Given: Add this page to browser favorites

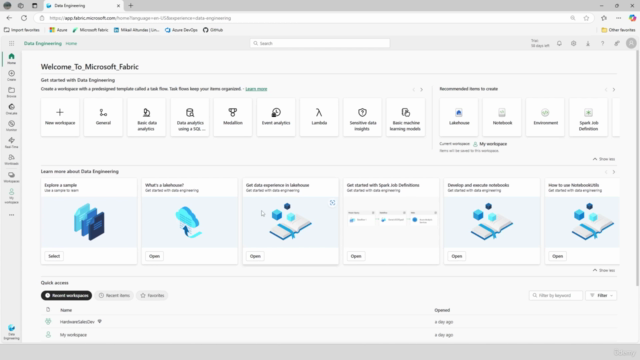Looking at the screenshot, I should click(586, 18).
